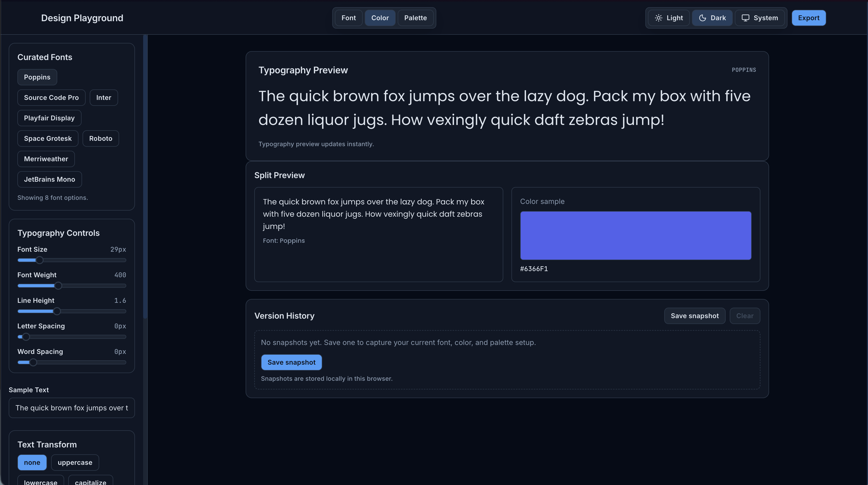Save a snapshot in Version History
The width and height of the screenshot is (868, 485).
click(694, 316)
